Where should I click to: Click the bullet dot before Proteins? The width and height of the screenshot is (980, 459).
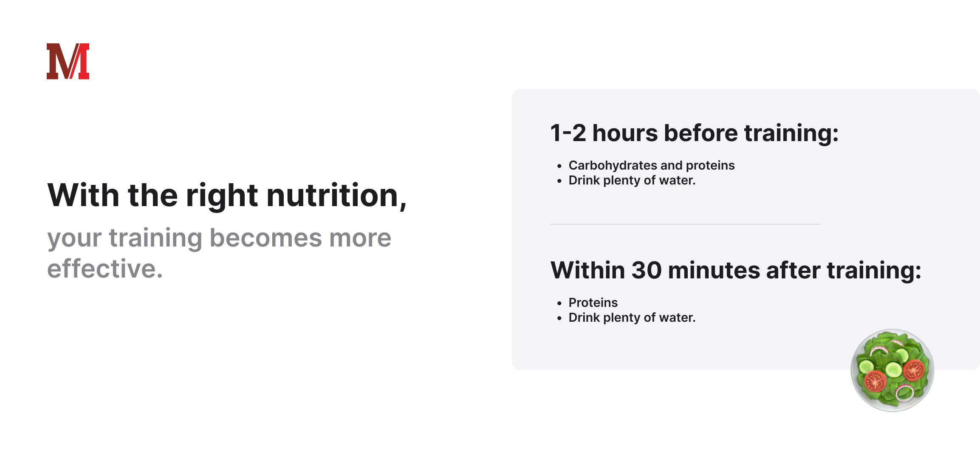click(559, 303)
